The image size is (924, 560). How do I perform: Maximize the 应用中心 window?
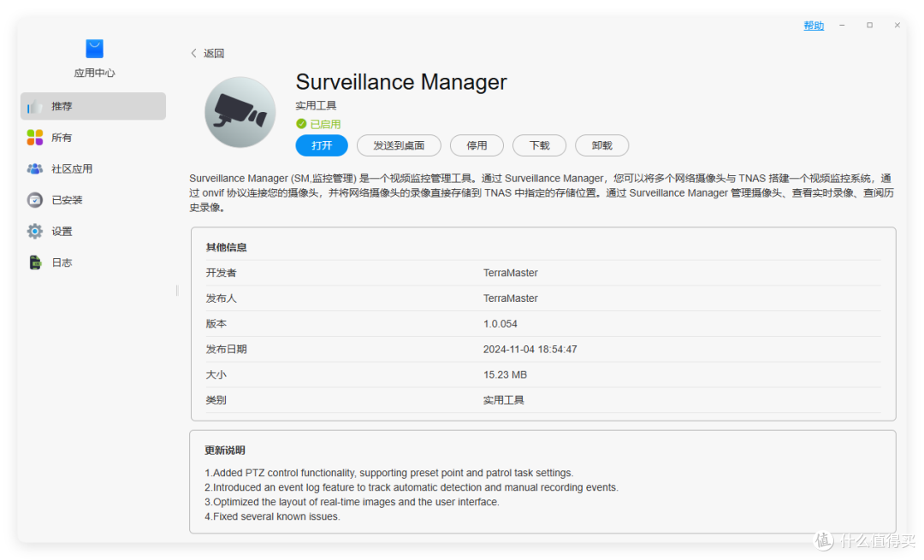click(869, 26)
